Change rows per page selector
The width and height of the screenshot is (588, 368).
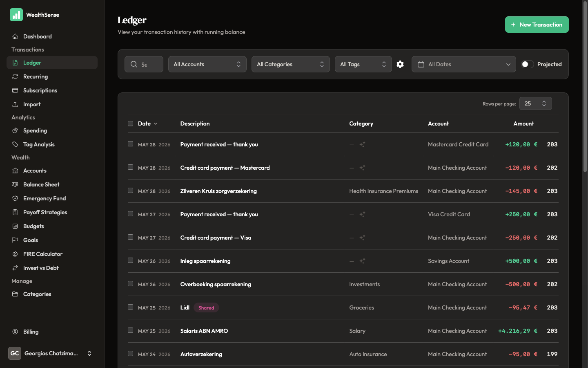click(x=535, y=103)
